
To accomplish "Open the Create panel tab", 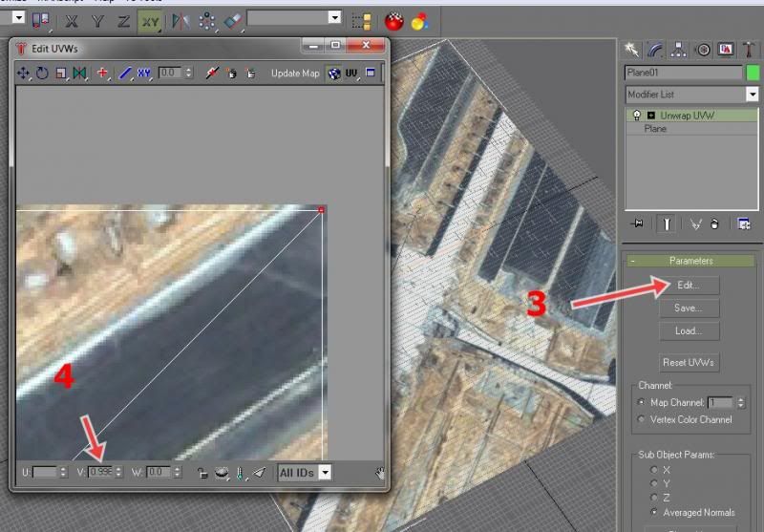I will [x=631, y=50].
